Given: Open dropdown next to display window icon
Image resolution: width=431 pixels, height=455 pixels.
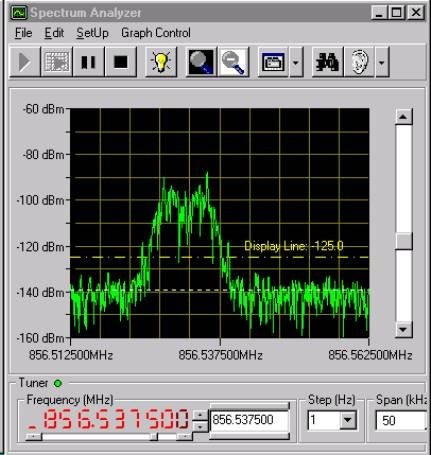Looking at the screenshot, I should click(x=296, y=62).
